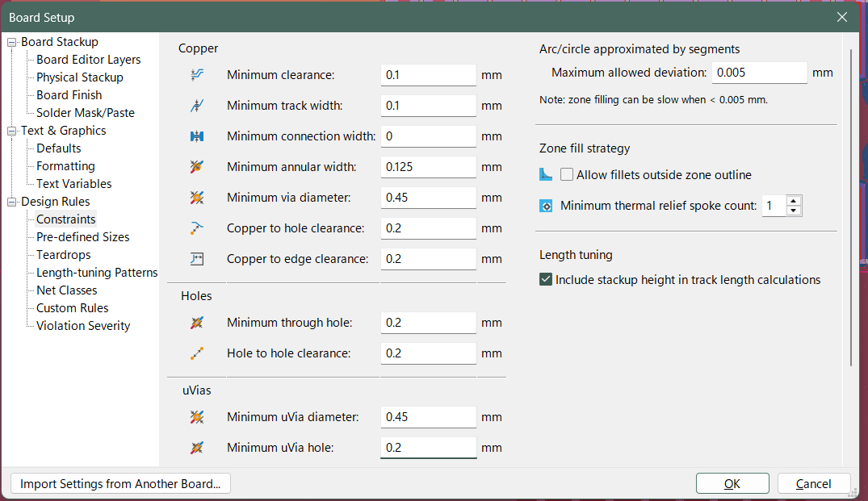
Task: Click the Copper to hole clearance icon
Action: coord(196,228)
